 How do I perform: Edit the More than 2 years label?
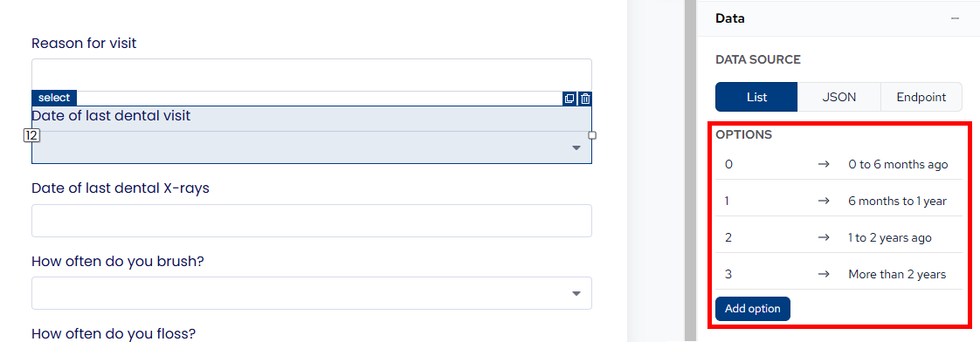point(897,274)
